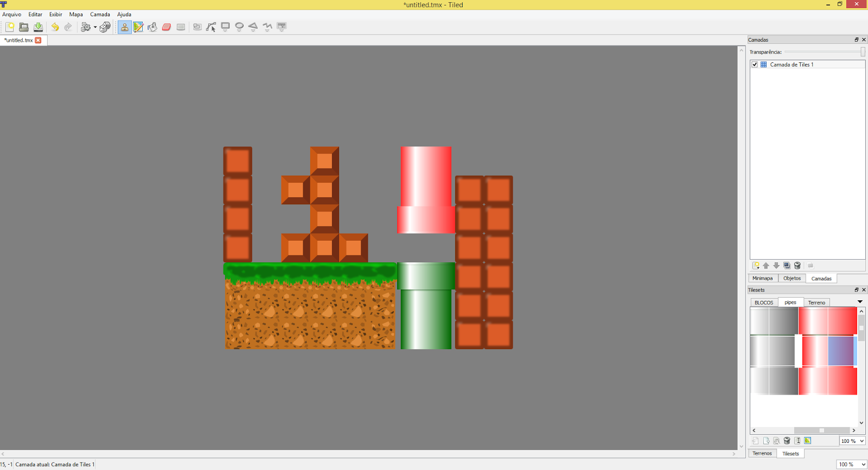
Task: Select the Camada de Tiles 1 layer
Action: (x=807, y=65)
